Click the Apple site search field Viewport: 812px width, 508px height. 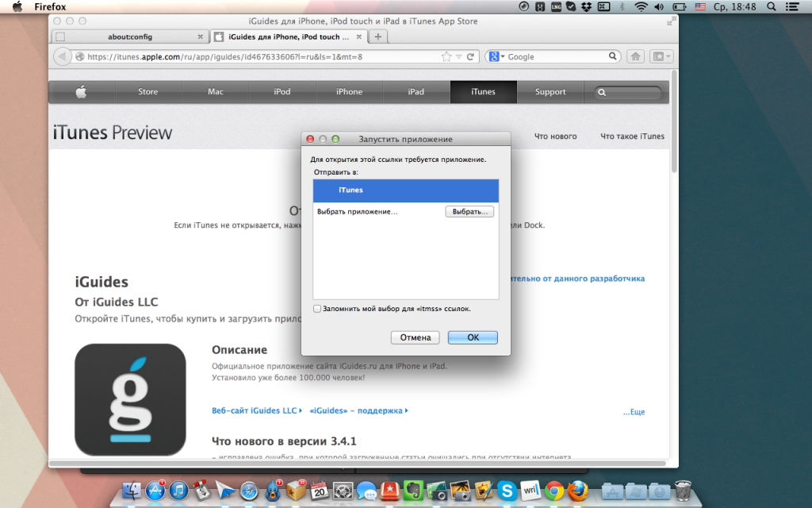point(628,92)
